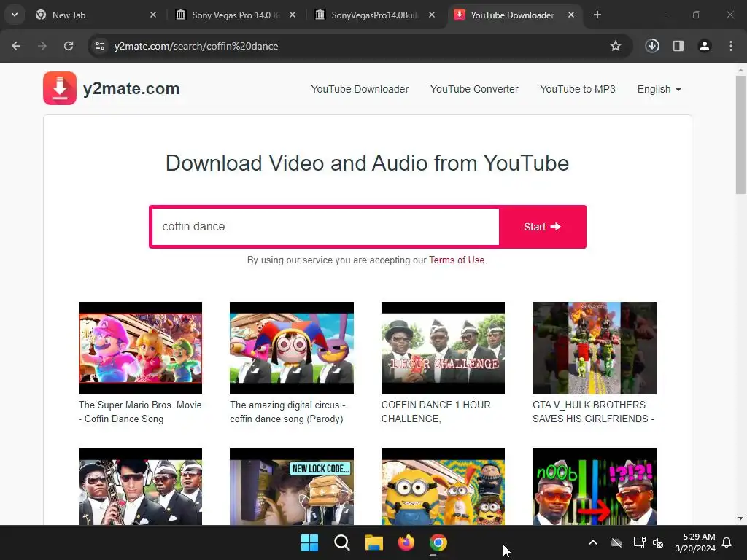Viewport: 747px width, 560px height.
Task: Open notifications bell
Action: click(x=727, y=542)
